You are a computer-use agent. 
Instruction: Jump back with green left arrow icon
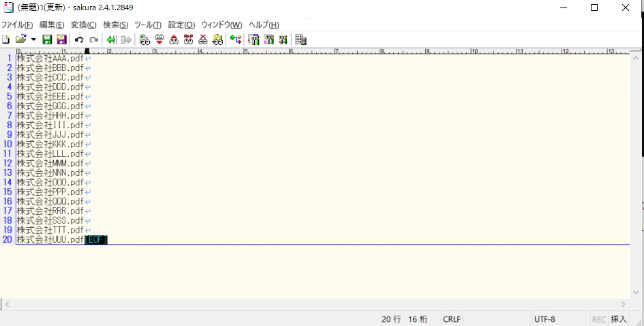111,40
